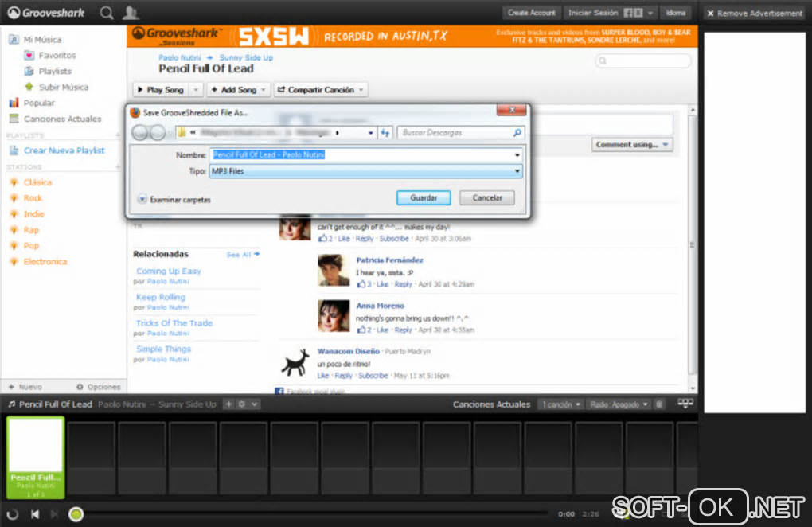Click the playback progress knob
Viewport: 812px width, 527px height.
(76, 514)
